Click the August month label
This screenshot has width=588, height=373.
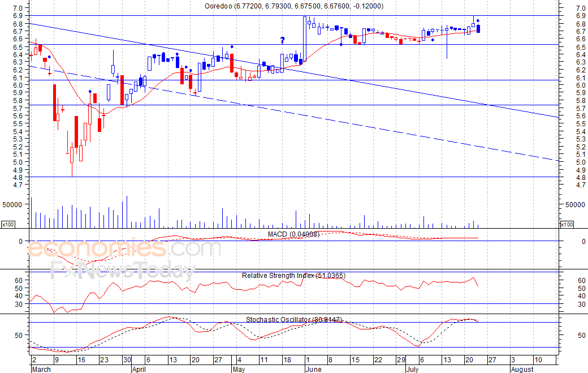click(522, 369)
